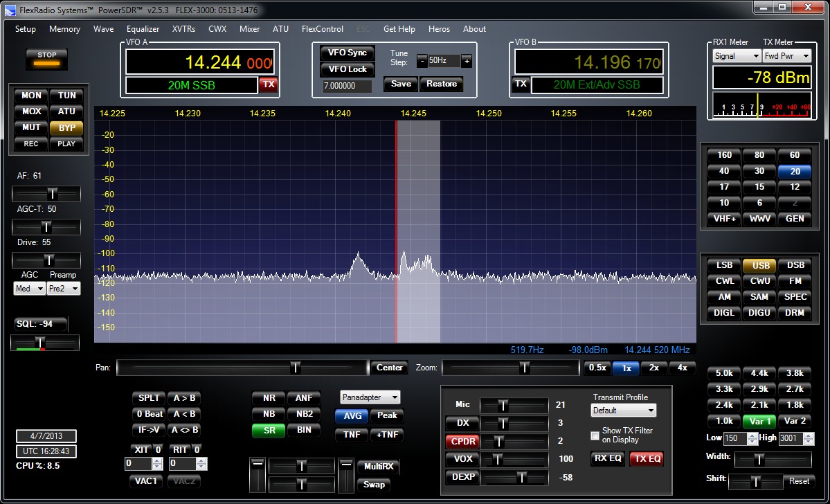The height and width of the screenshot is (504, 830).
Task: Enable NR noise reduction
Action: tap(268, 398)
